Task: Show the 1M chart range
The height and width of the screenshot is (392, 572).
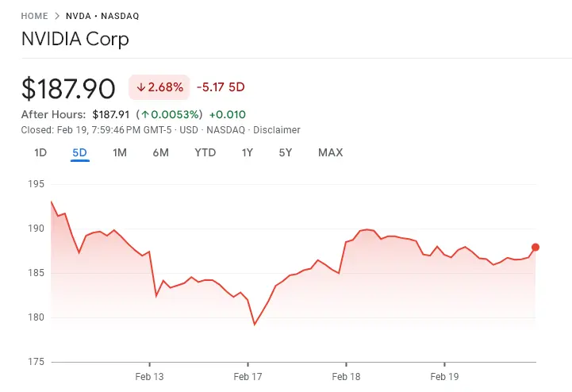Action: tap(120, 152)
